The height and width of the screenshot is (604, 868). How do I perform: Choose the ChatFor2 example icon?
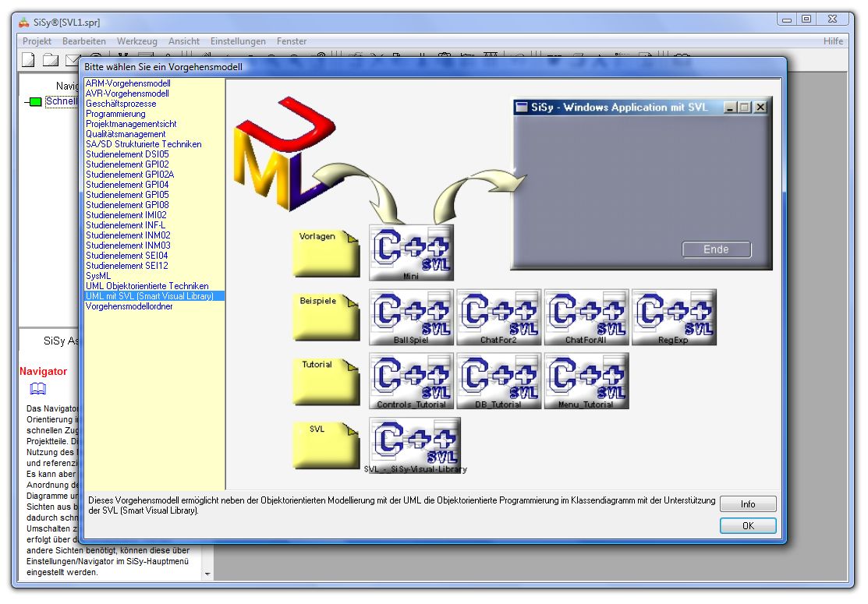pyautogui.click(x=498, y=316)
